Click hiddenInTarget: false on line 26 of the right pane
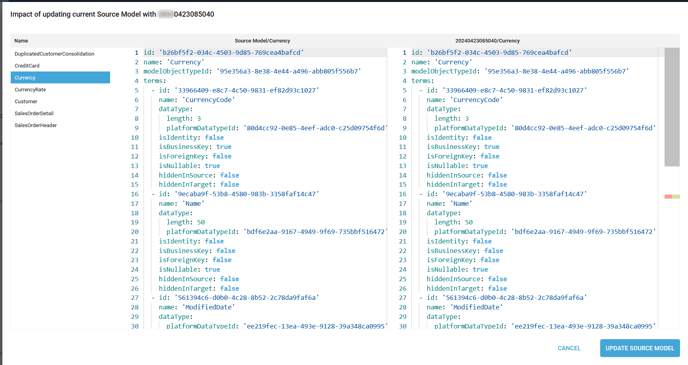 click(467, 288)
